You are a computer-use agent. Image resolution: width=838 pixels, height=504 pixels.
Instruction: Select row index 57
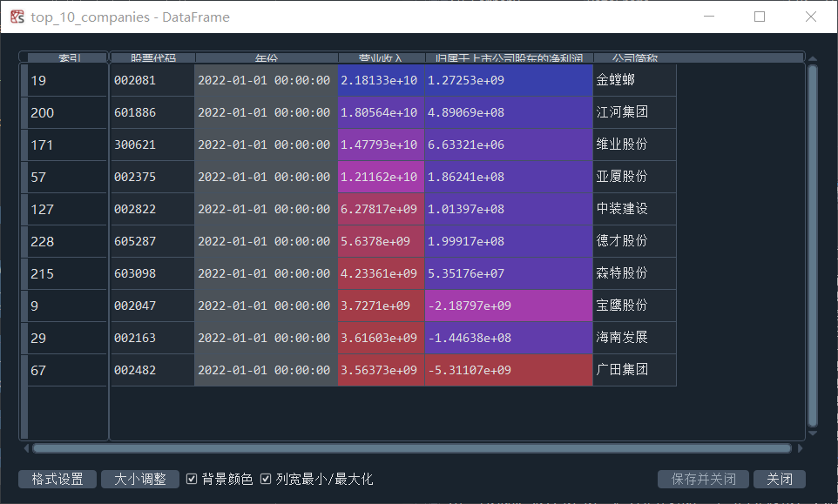[x=67, y=178]
